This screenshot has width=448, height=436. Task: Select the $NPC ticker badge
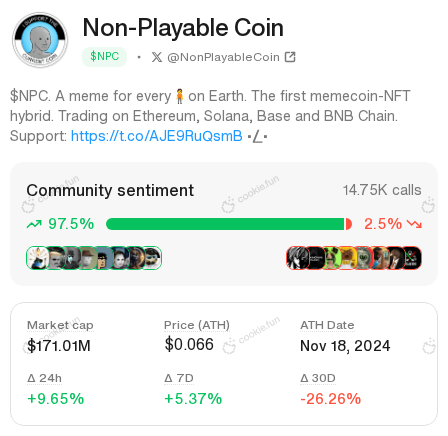[x=104, y=57]
